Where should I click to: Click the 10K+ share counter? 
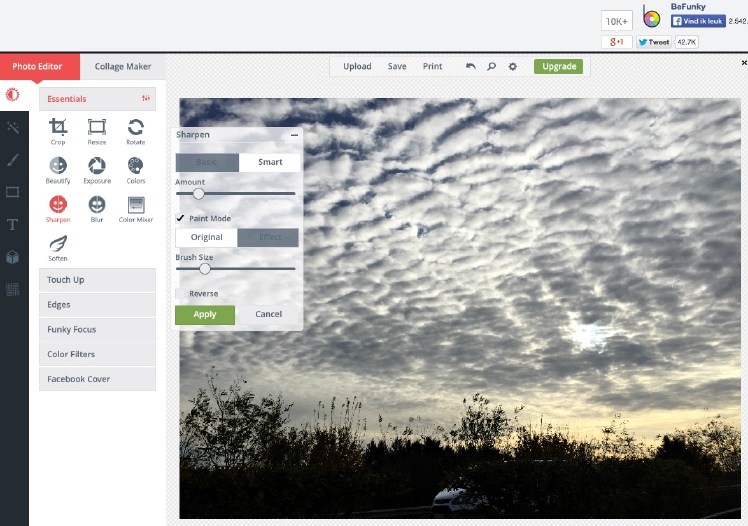[x=617, y=21]
